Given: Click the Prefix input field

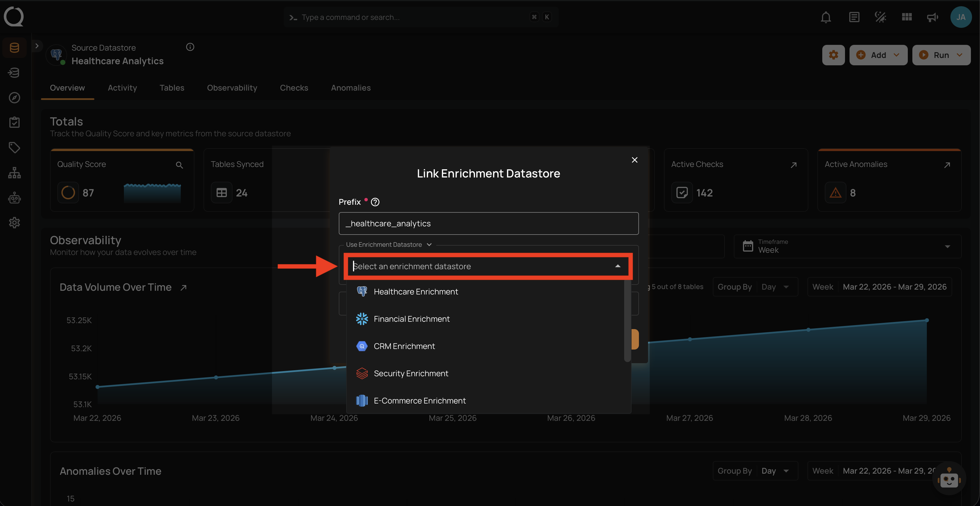Looking at the screenshot, I should tap(488, 223).
